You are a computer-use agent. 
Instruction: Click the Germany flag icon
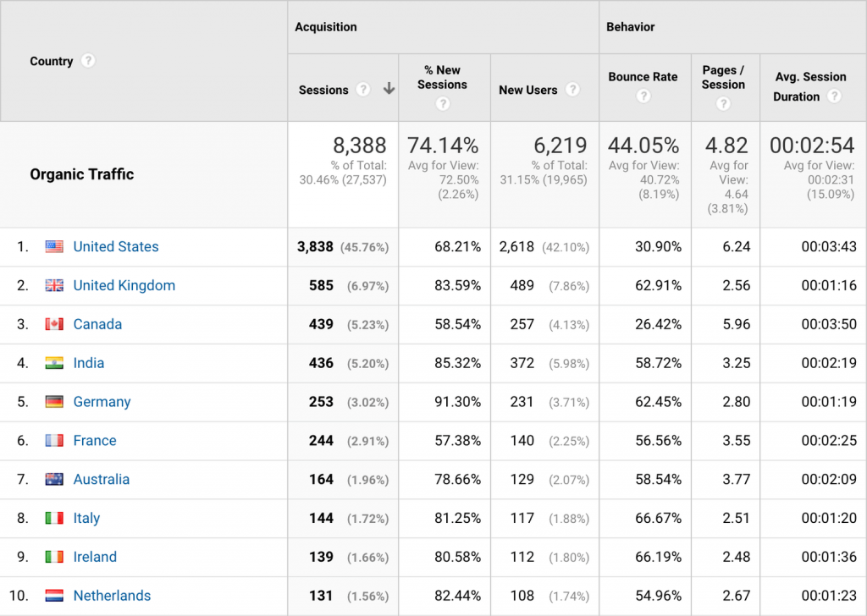[x=54, y=402]
